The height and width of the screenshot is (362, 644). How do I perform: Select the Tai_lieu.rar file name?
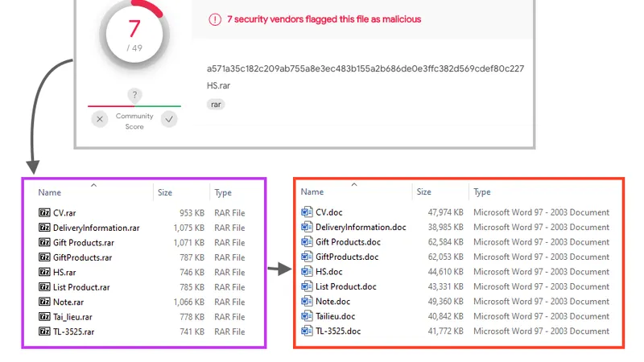pyautogui.click(x=72, y=317)
